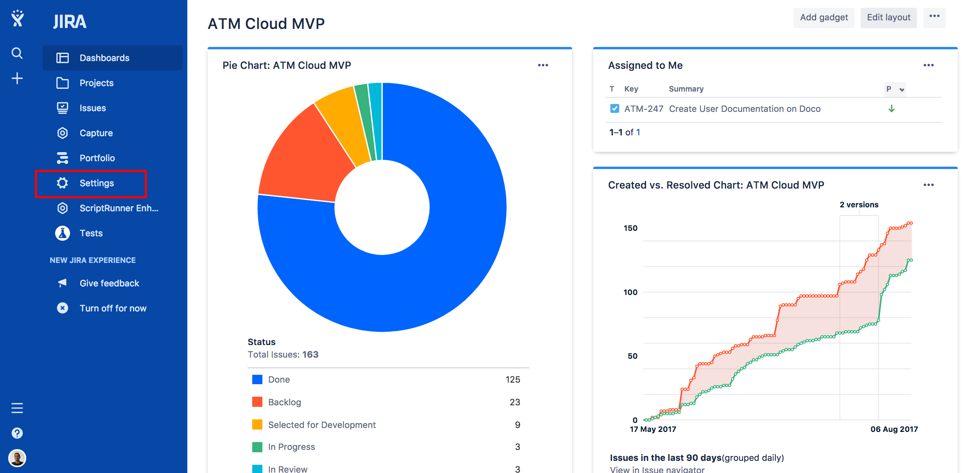The width and height of the screenshot is (980, 473).
Task: Click the Portfolio roadmap icon
Action: pyautogui.click(x=63, y=158)
